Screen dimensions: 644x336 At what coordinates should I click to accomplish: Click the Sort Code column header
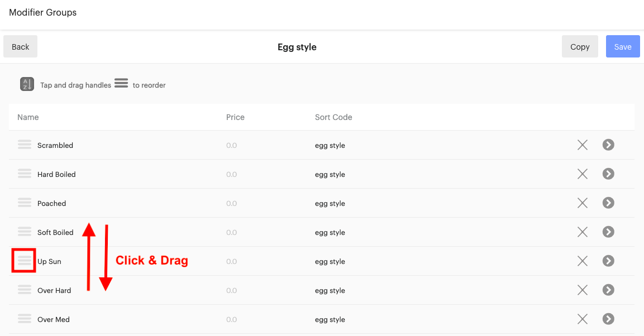[333, 117]
